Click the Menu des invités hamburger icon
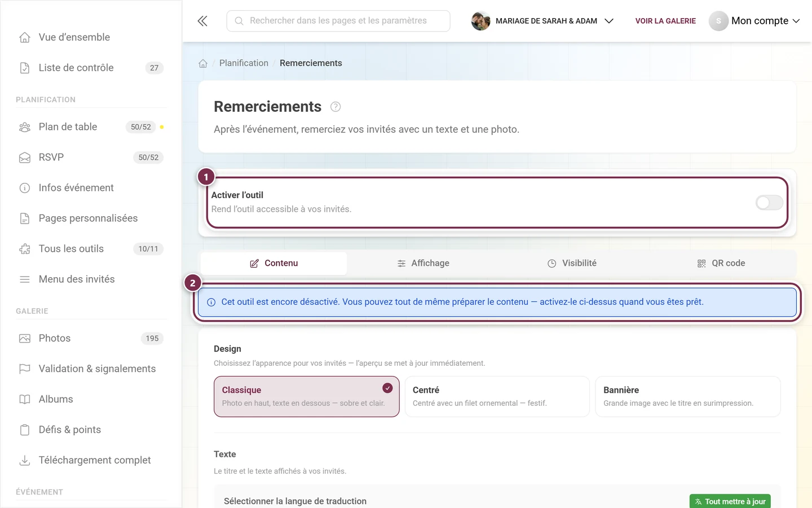 tap(25, 279)
